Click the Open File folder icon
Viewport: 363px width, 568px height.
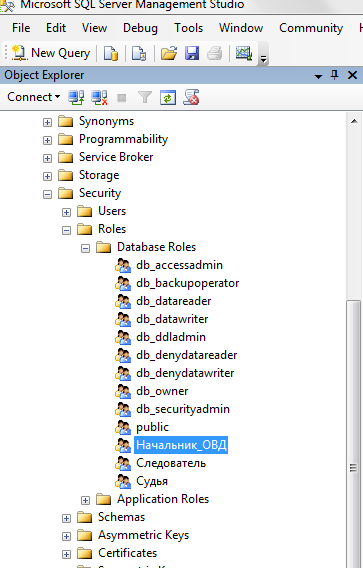pos(168,53)
